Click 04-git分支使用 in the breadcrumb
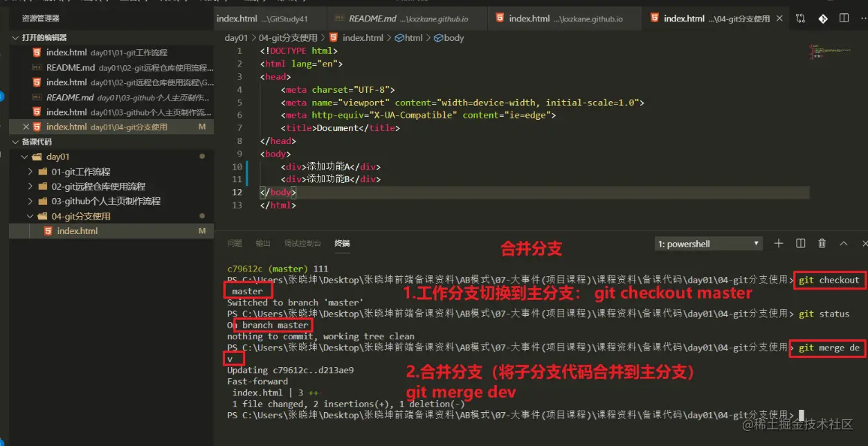This screenshot has width=868, height=446. (x=288, y=38)
